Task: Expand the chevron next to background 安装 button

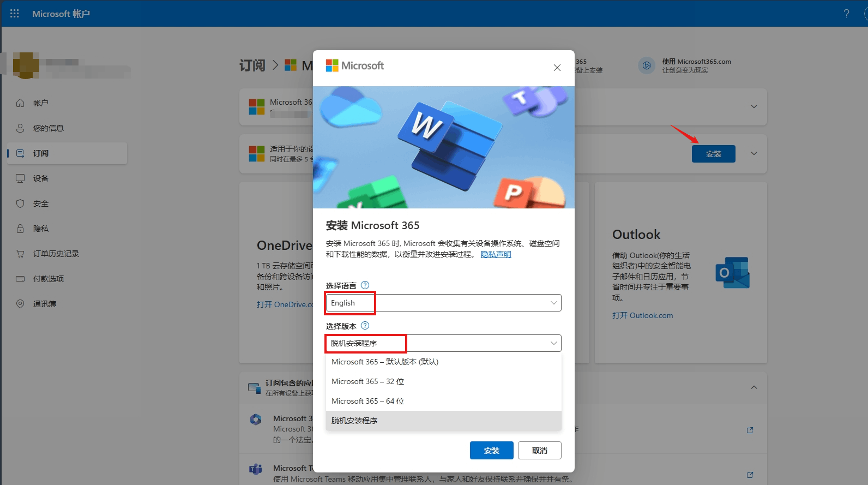Action: [754, 153]
